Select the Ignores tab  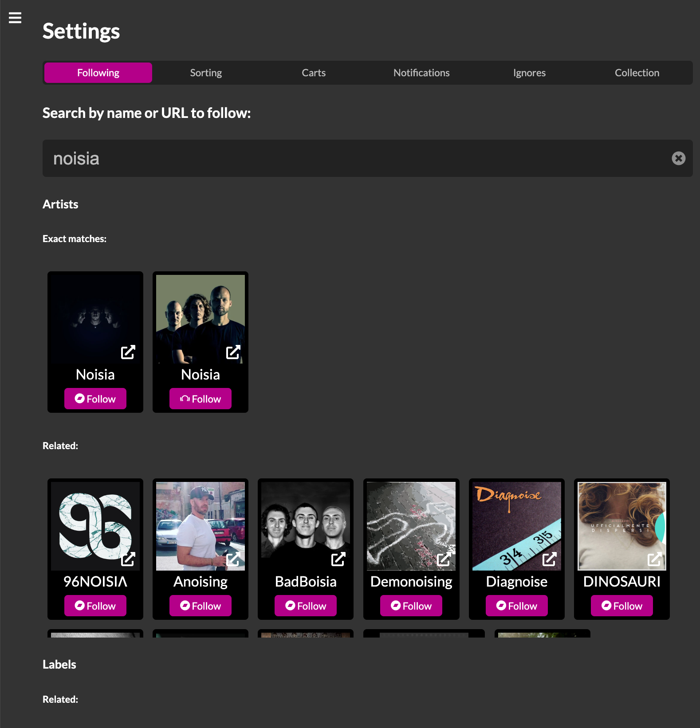pyautogui.click(x=529, y=73)
